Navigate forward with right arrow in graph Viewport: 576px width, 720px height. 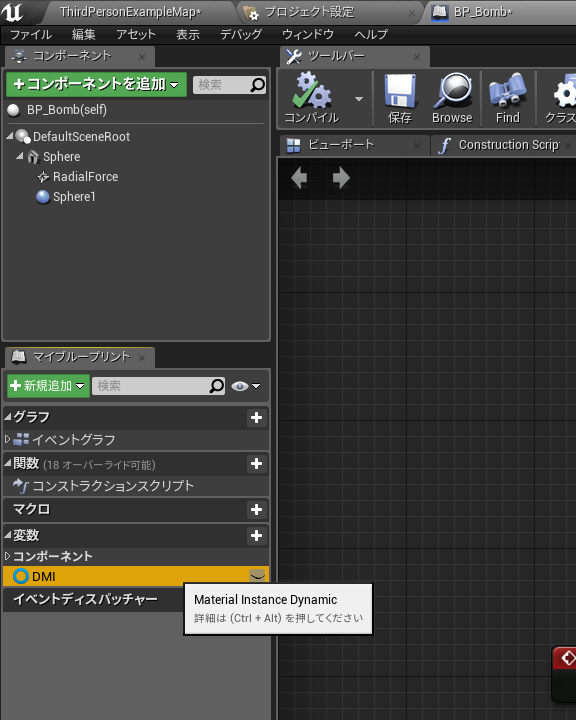(x=341, y=178)
